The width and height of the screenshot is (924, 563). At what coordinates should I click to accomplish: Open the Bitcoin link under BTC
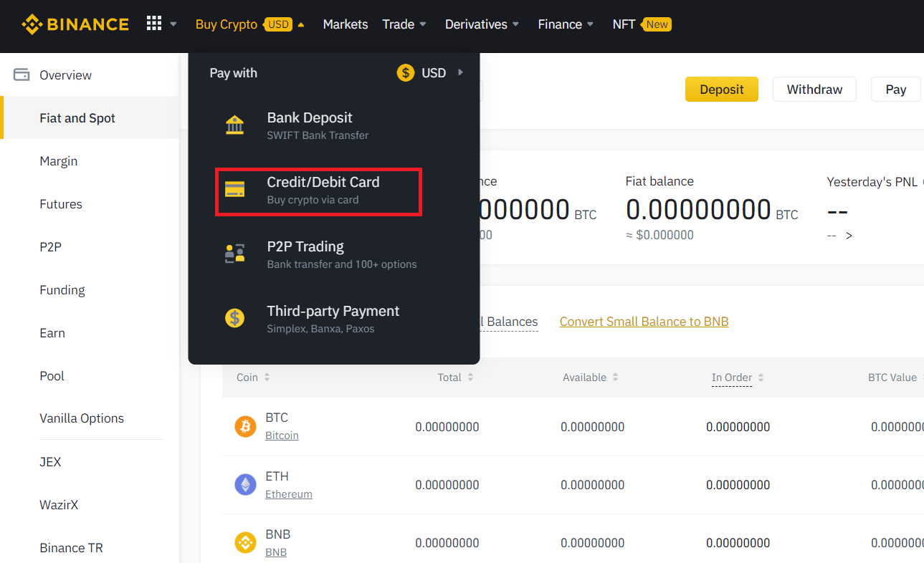click(x=282, y=436)
